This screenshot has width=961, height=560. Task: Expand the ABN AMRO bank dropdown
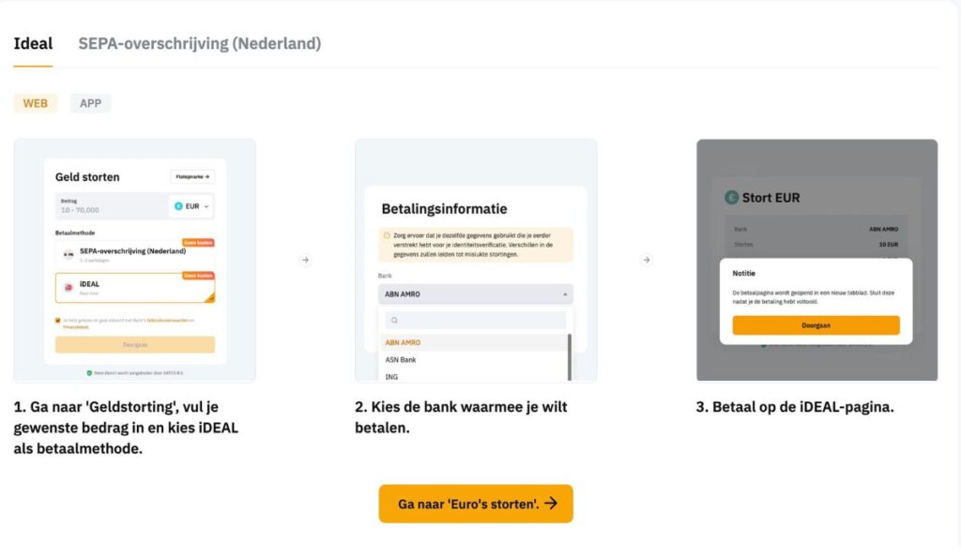475,294
